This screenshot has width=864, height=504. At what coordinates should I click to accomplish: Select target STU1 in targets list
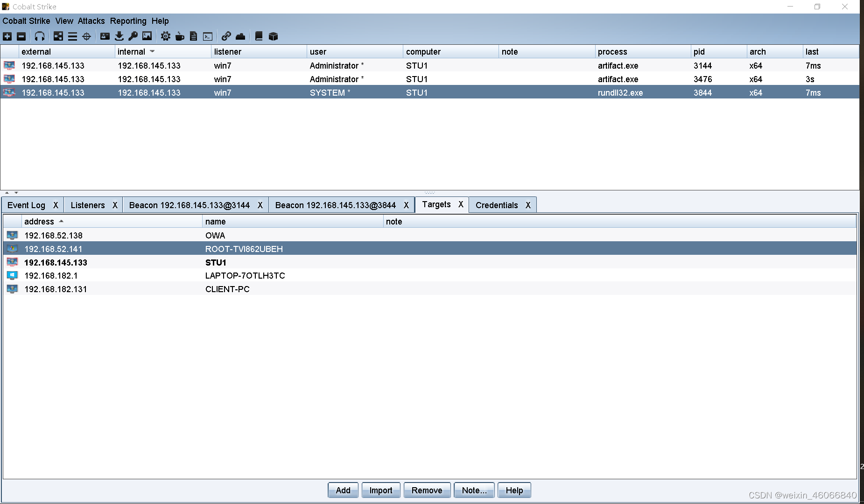coord(430,262)
